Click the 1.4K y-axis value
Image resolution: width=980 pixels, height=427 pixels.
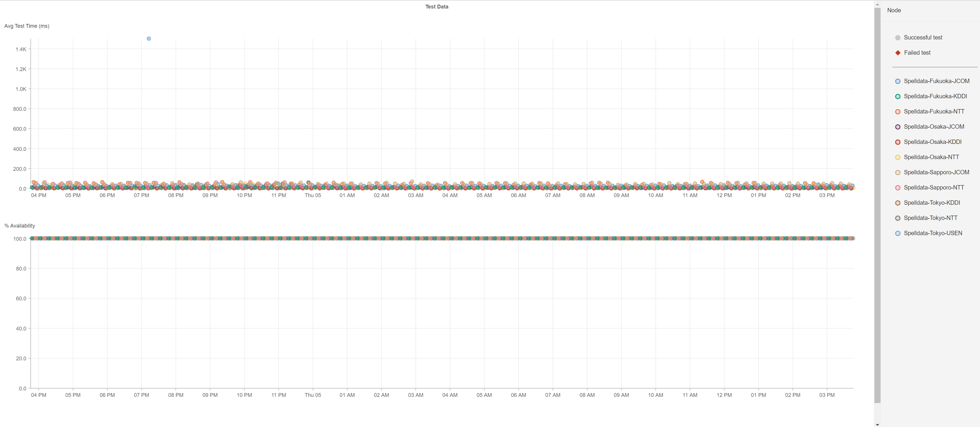coord(21,49)
